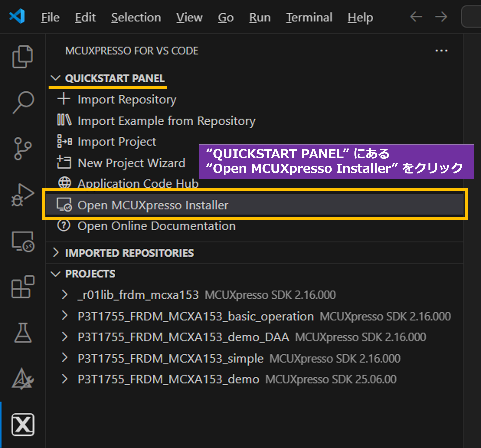The height and width of the screenshot is (448, 481).
Task: Open the Selection menu
Action: click(136, 17)
